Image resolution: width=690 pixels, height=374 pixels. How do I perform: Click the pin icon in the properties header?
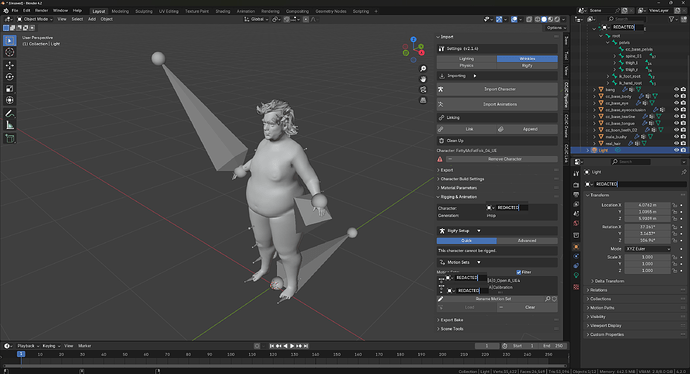click(683, 172)
